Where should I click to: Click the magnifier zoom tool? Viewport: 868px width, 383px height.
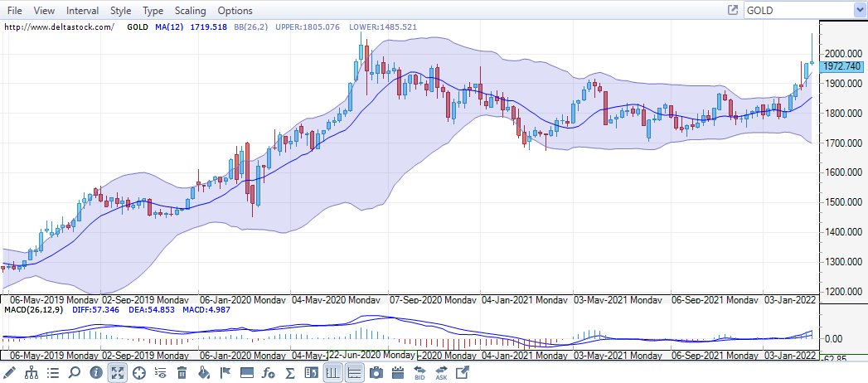(74, 372)
